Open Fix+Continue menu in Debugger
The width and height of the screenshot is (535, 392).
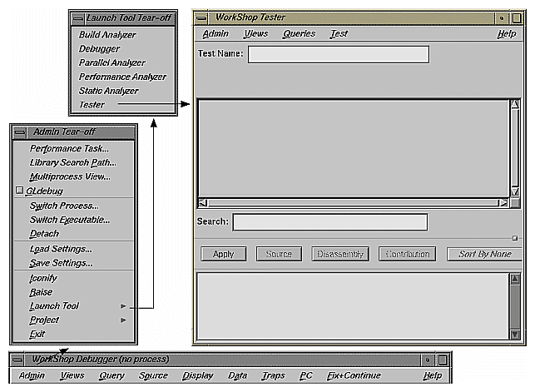pyautogui.click(x=354, y=375)
